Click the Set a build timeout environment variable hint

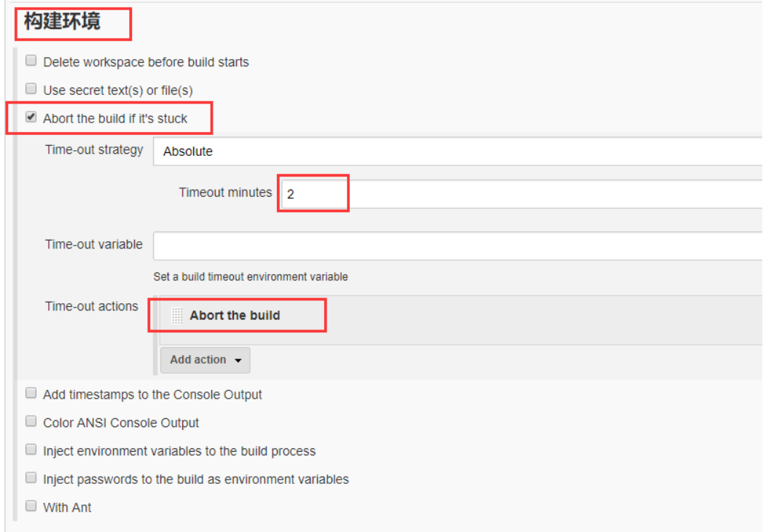pyautogui.click(x=251, y=277)
